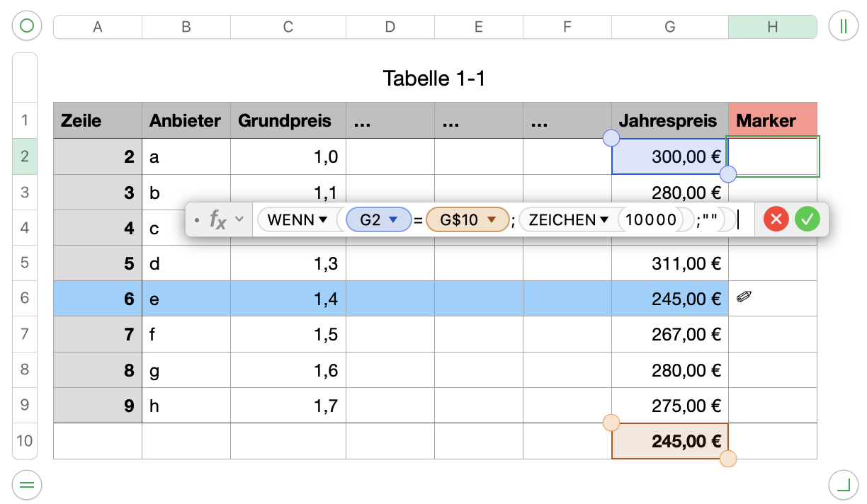
Task: Cancel formula editing with red X button
Action: click(776, 219)
